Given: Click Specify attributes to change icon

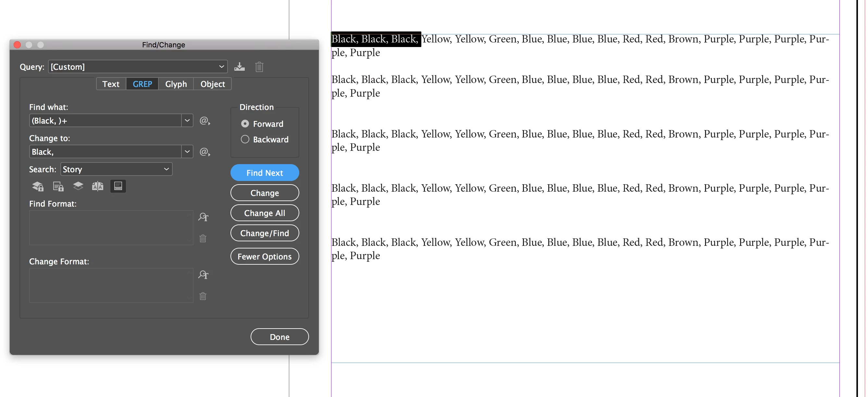Looking at the screenshot, I should [203, 275].
